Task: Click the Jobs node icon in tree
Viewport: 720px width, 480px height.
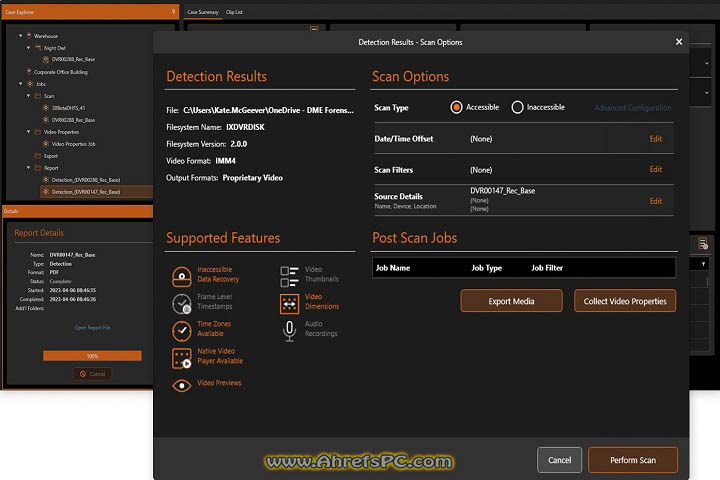Action: pos(30,84)
